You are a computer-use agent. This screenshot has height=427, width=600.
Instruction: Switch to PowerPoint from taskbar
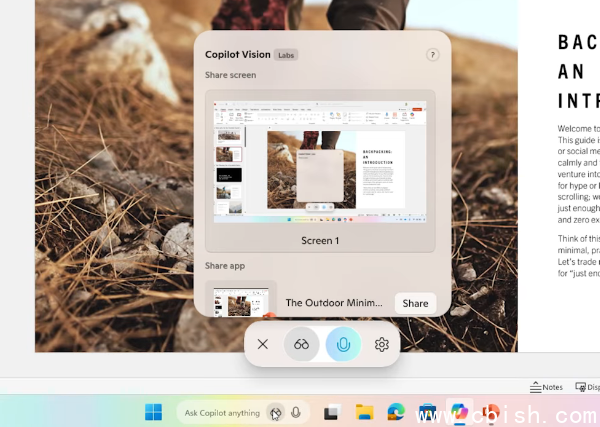coord(490,412)
